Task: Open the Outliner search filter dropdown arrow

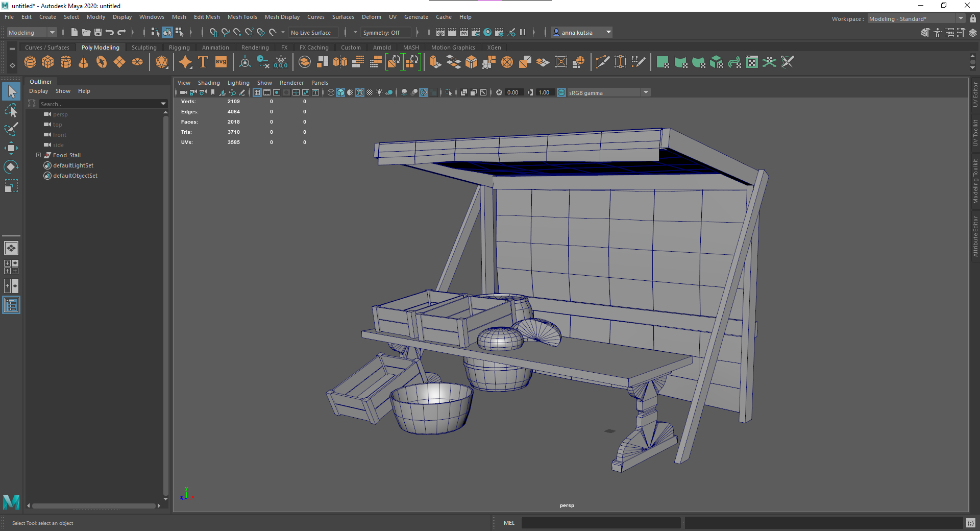Action: click(x=163, y=104)
